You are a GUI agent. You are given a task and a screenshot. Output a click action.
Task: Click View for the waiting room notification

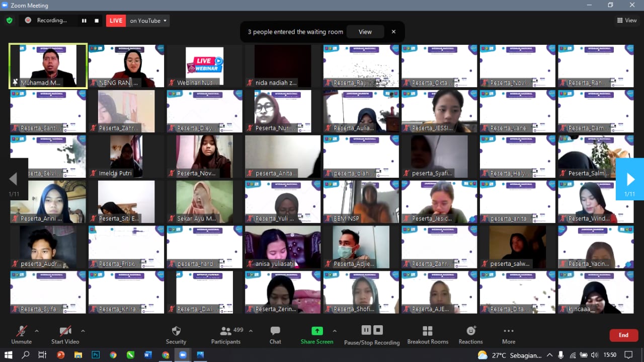pyautogui.click(x=365, y=32)
